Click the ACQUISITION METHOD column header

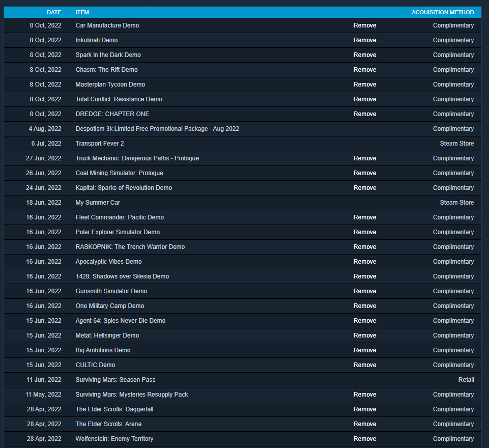tap(443, 12)
